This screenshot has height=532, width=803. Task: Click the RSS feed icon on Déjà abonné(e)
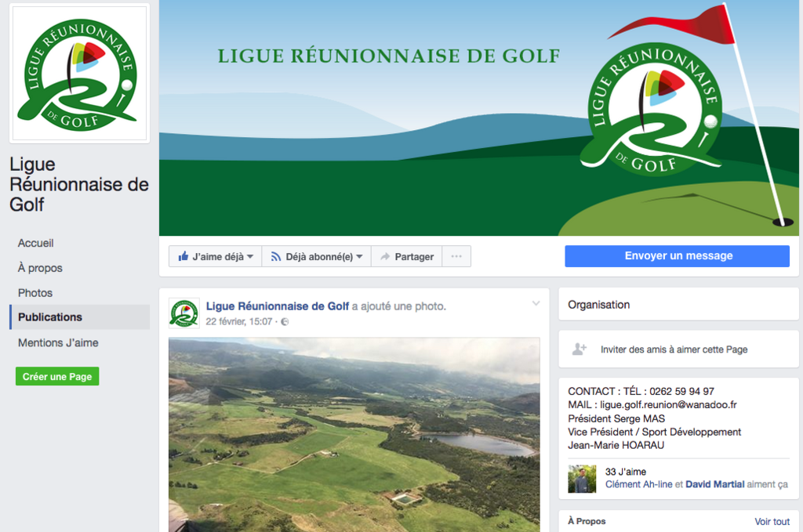(x=276, y=256)
